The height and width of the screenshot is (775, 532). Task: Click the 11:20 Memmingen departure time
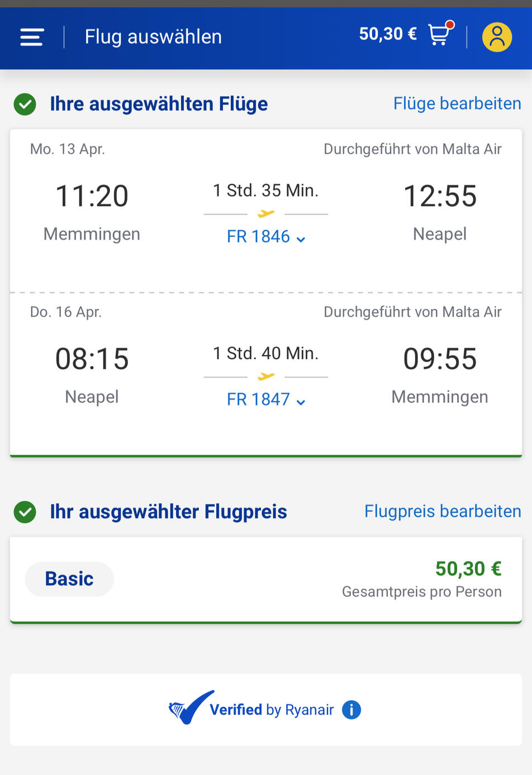[92, 196]
